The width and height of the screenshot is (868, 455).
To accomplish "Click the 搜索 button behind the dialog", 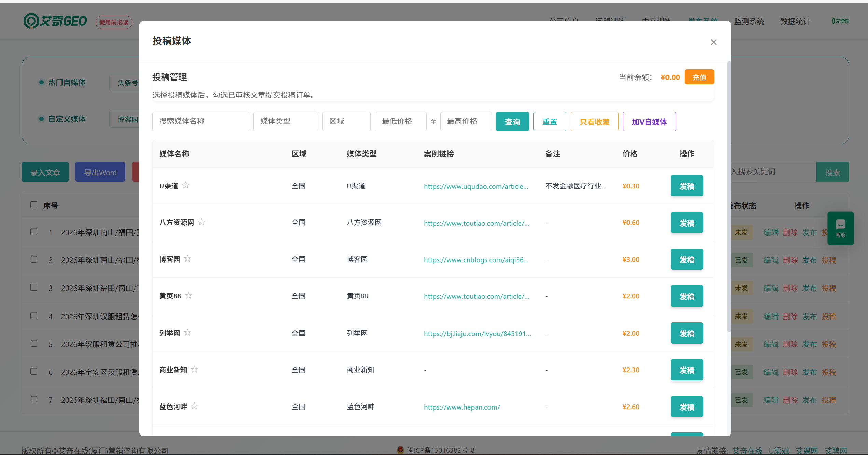I will tap(832, 172).
